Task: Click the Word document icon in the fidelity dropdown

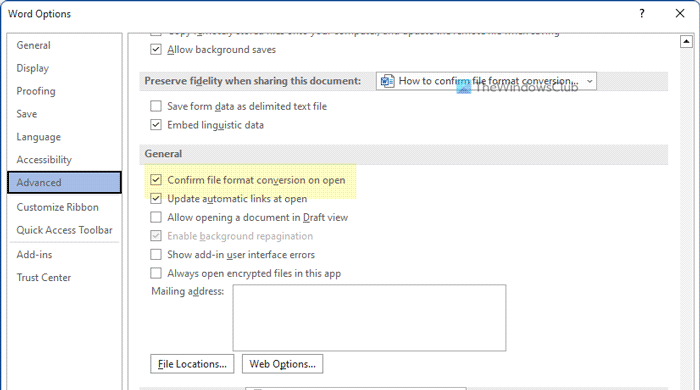Action: [x=387, y=81]
